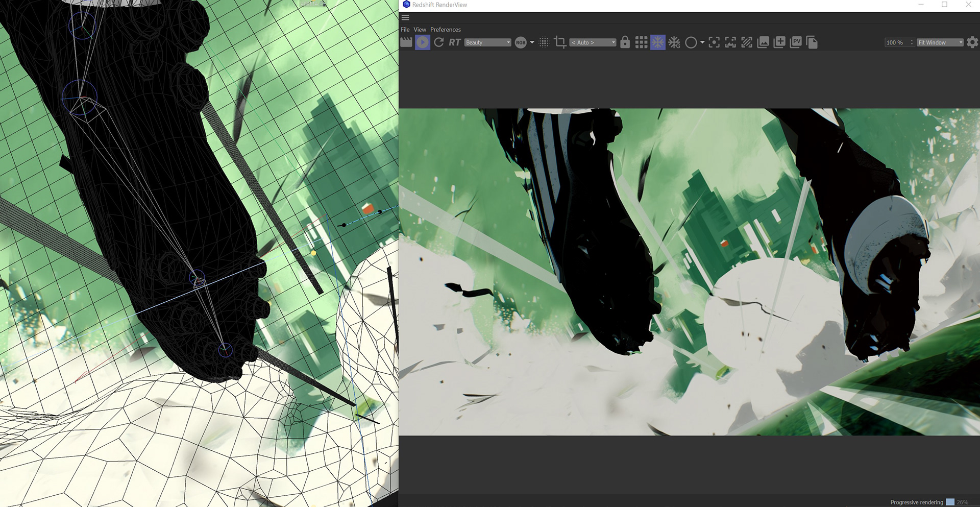Open the Preferences menu
This screenshot has width=980, height=507.
445,30
